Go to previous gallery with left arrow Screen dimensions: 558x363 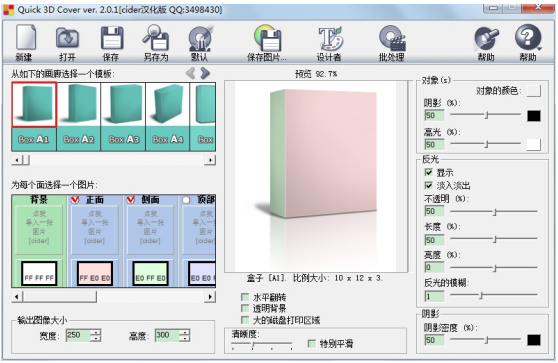(x=191, y=73)
